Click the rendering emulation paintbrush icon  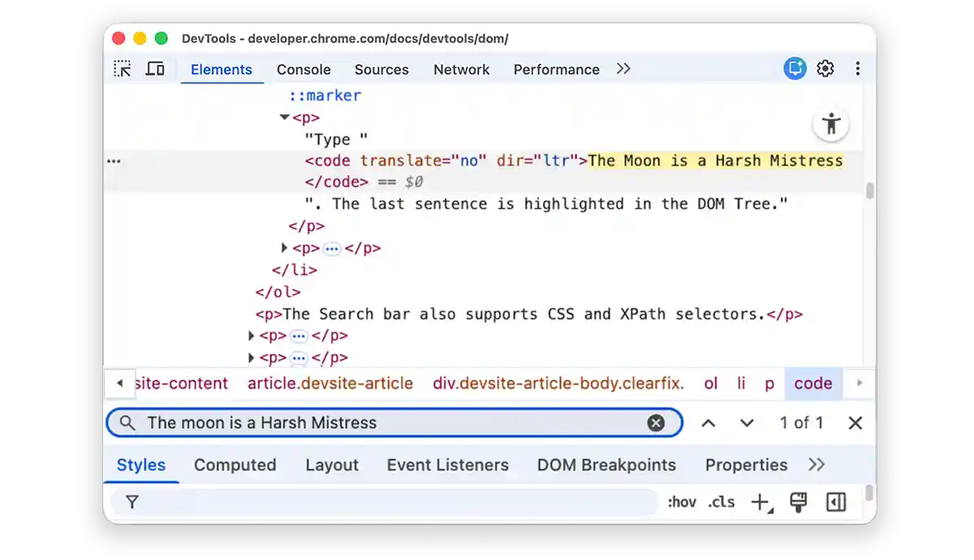[x=799, y=502]
